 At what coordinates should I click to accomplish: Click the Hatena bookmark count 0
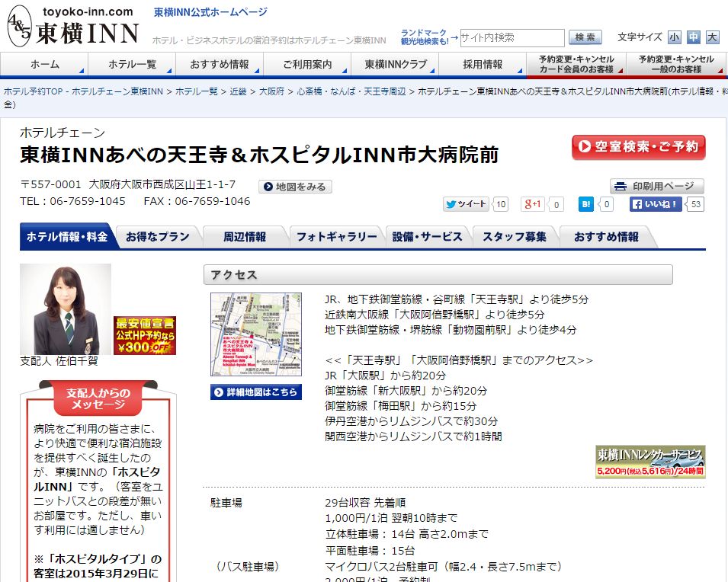pos(606,204)
